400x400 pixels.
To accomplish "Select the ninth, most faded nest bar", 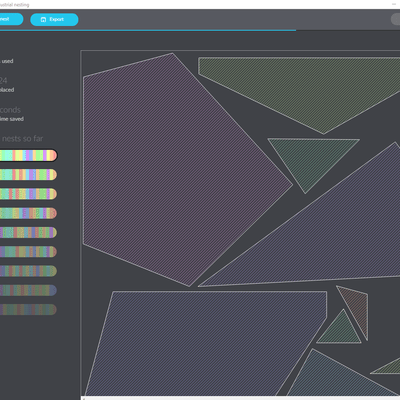I will click(28, 310).
